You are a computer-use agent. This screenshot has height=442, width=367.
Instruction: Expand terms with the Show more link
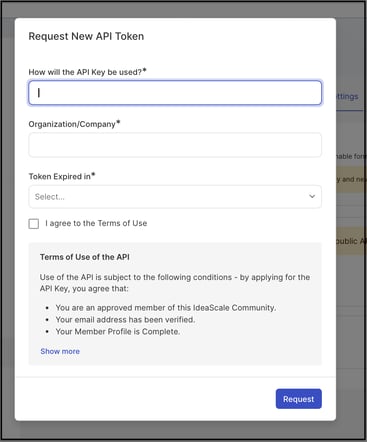[60, 351]
